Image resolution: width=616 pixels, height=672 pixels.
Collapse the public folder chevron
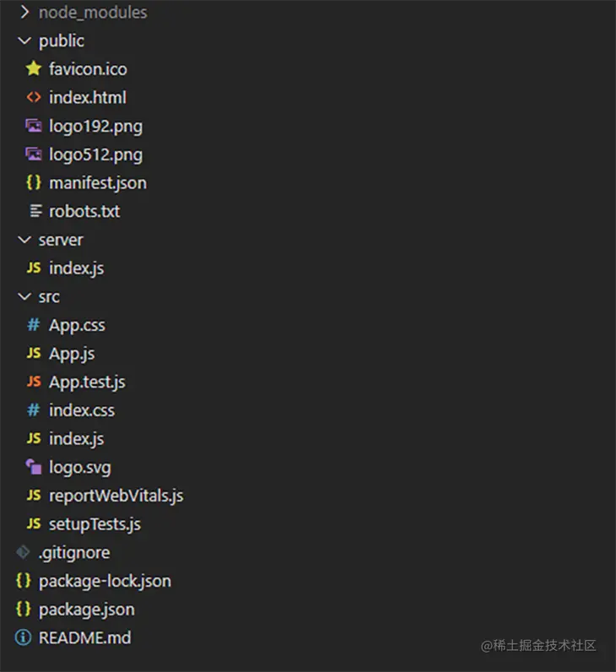24,41
